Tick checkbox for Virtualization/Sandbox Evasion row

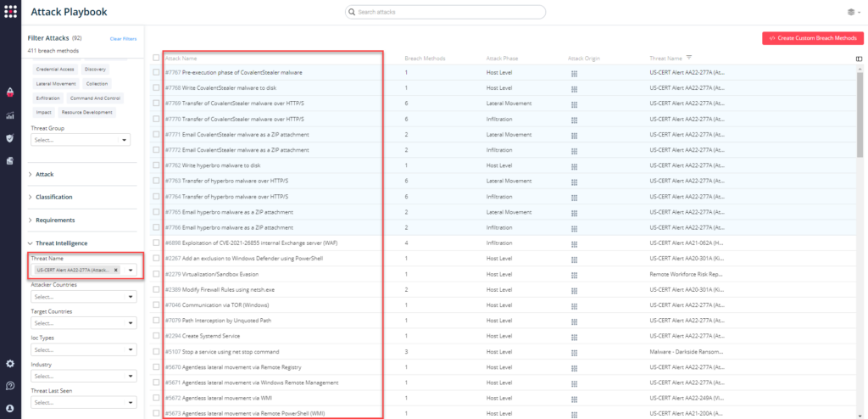pyautogui.click(x=156, y=274)
